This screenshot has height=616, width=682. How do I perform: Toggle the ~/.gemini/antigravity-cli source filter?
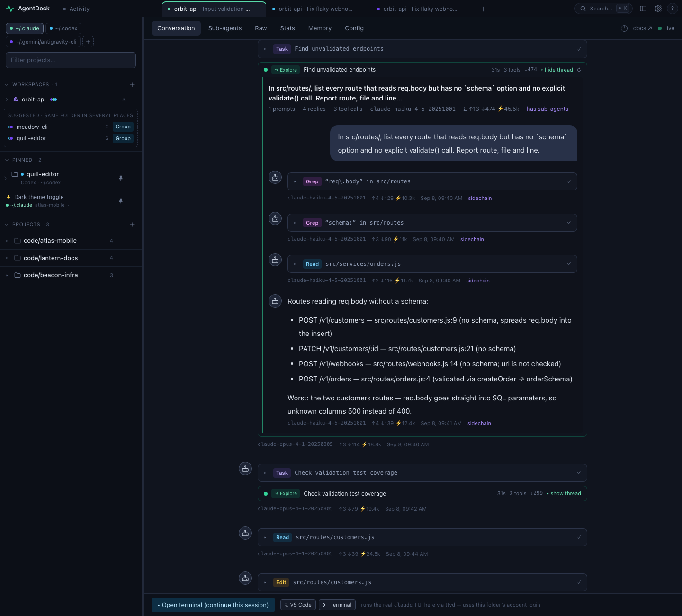(43, 42)
